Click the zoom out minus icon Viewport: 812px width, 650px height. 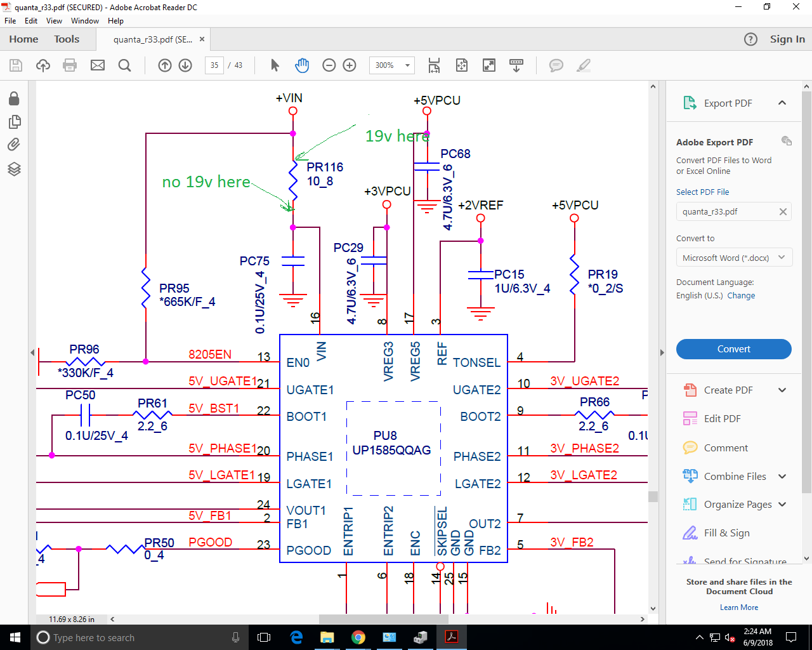coord(329,65)
